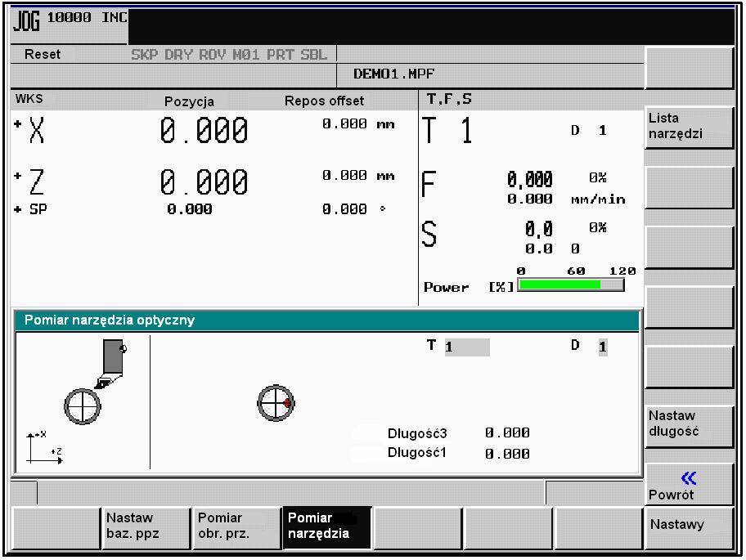Click the T tool number input field
The image size is (746, 560).
pyautogui.click(x=467, y=347)
